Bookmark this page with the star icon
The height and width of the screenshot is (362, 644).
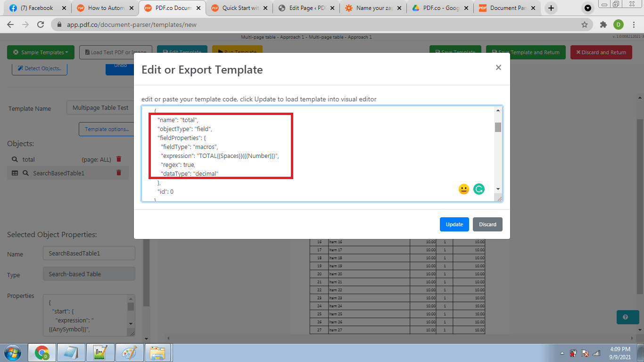pyautogui.click(x=585, y=25)
